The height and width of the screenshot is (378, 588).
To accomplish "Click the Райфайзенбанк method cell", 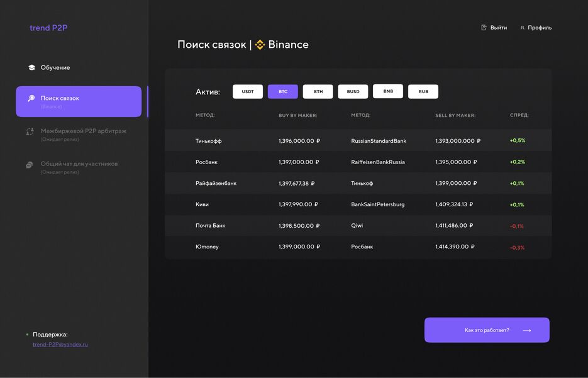I will point(216,184).
